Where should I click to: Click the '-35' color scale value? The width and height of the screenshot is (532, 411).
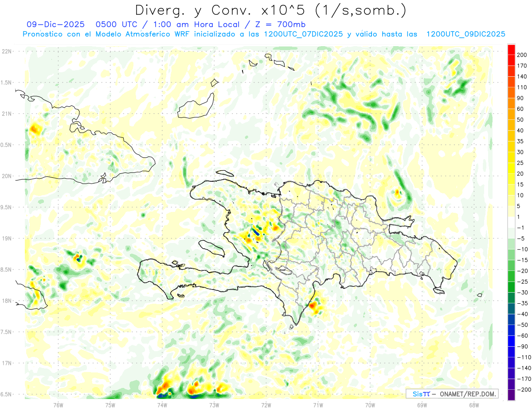coord(524,303)
